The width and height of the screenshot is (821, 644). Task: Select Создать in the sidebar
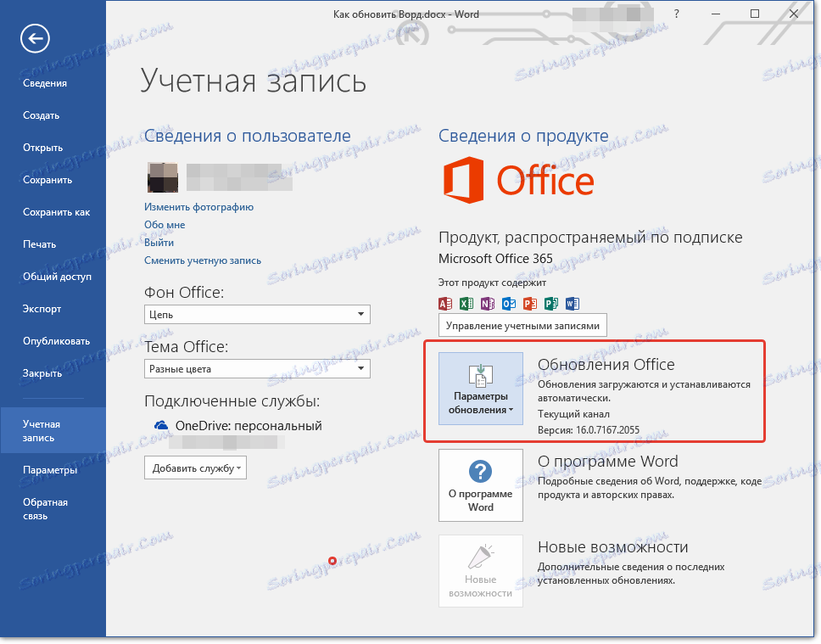point(42,115)
